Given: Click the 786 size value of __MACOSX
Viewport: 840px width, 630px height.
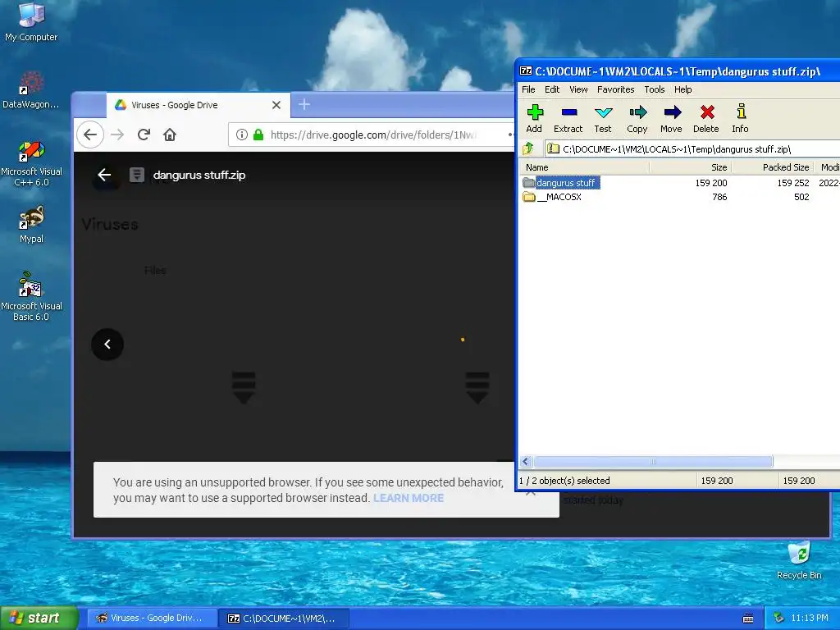Looking at the screenshot, I should (x=719, y=197).
